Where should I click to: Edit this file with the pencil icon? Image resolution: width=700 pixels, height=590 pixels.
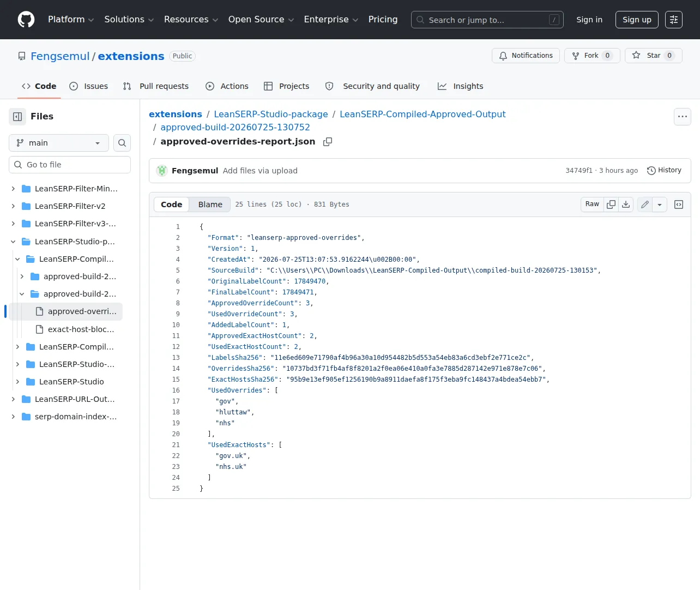tap(645, 204)
